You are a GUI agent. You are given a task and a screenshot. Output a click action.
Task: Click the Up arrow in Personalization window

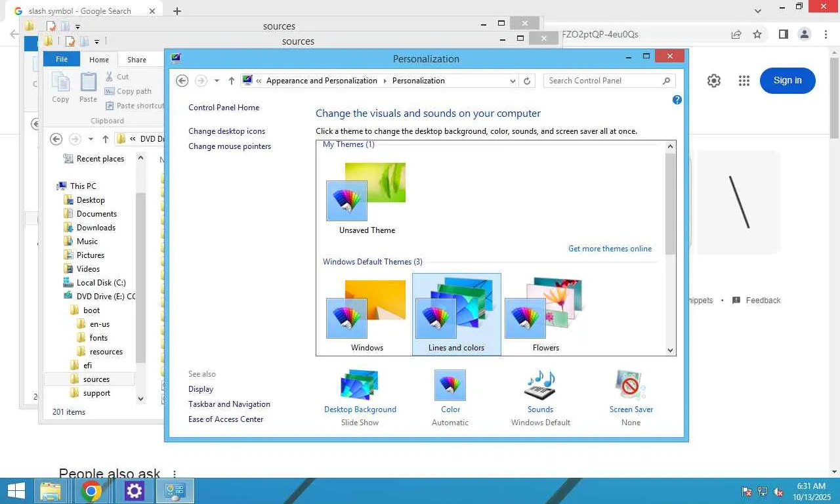(x=232, y=81)
